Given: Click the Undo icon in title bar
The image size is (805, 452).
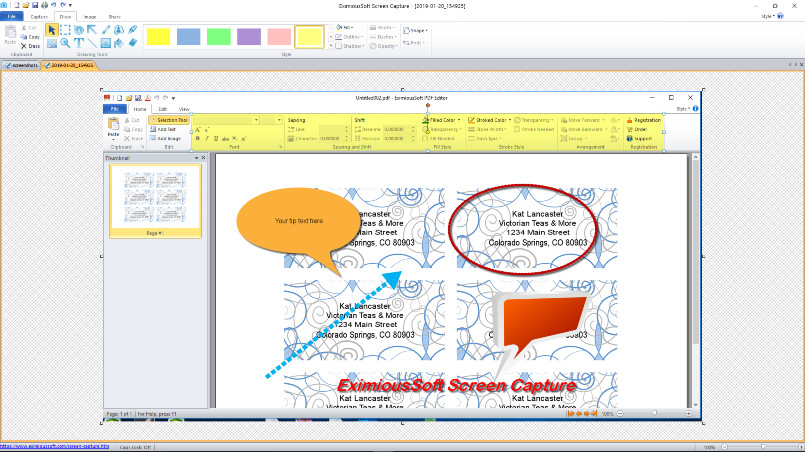Looking at the screenshot, I should (53, 5).
